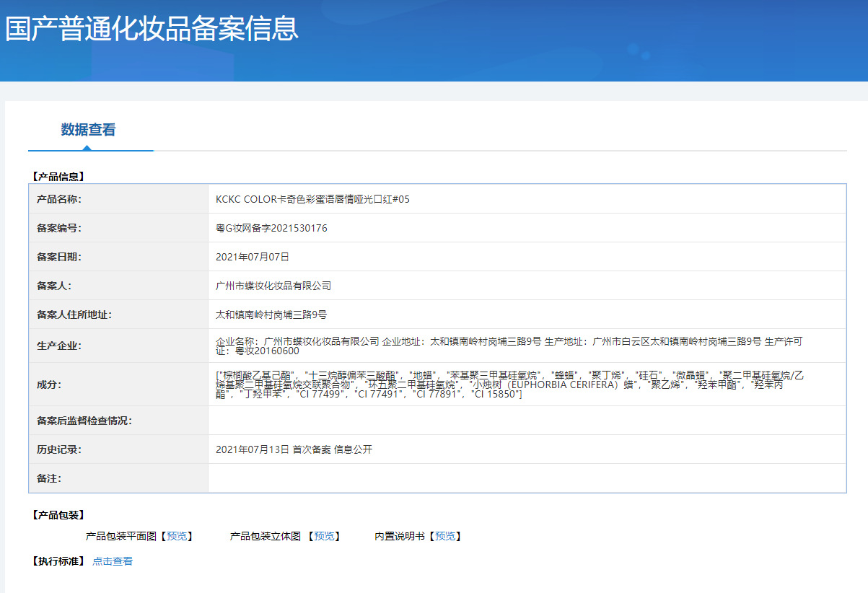Click the 【执行标准】 section heading
This screenshot has width=868, height=593.
[x=58, y=561]
